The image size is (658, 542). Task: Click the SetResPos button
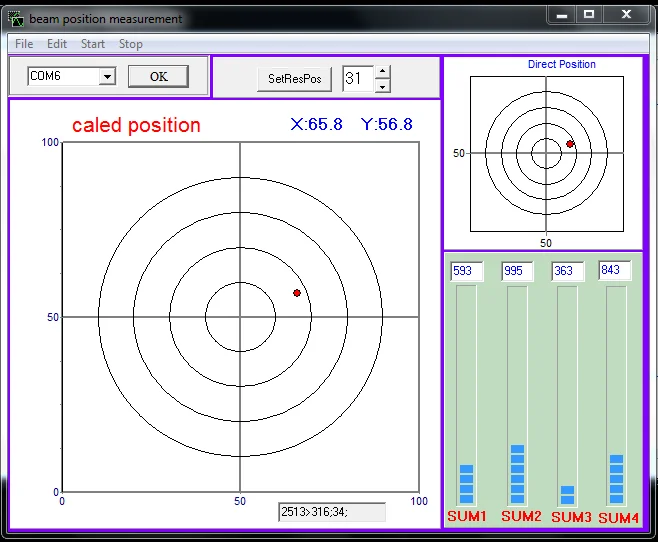coord(294,78)
